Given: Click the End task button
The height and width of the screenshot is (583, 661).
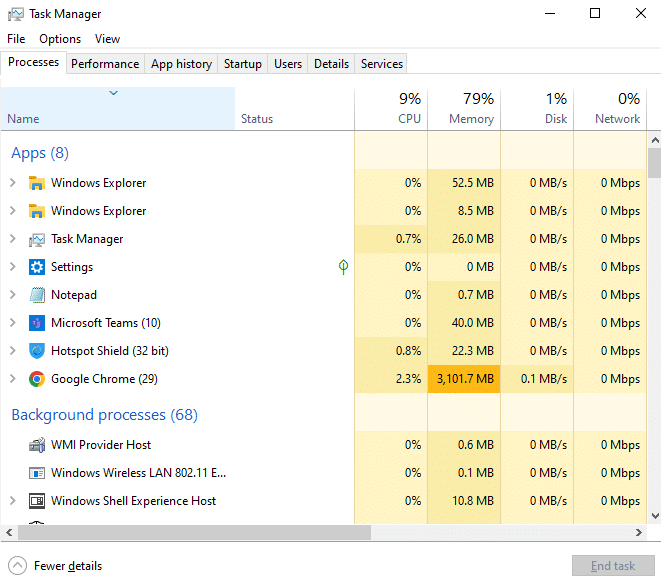Looking at the screenshot, I should coord(613,566).
